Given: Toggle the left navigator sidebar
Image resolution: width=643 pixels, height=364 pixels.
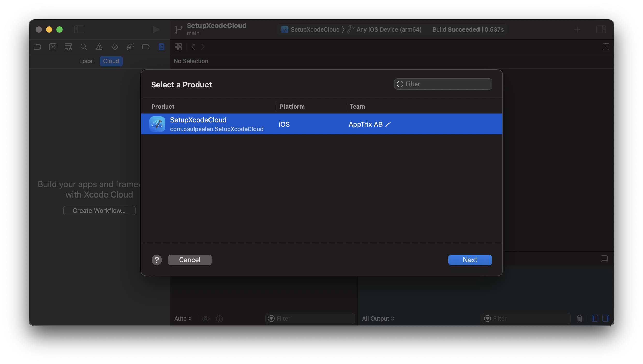Looking at the screenshot, I should (79, 29).
